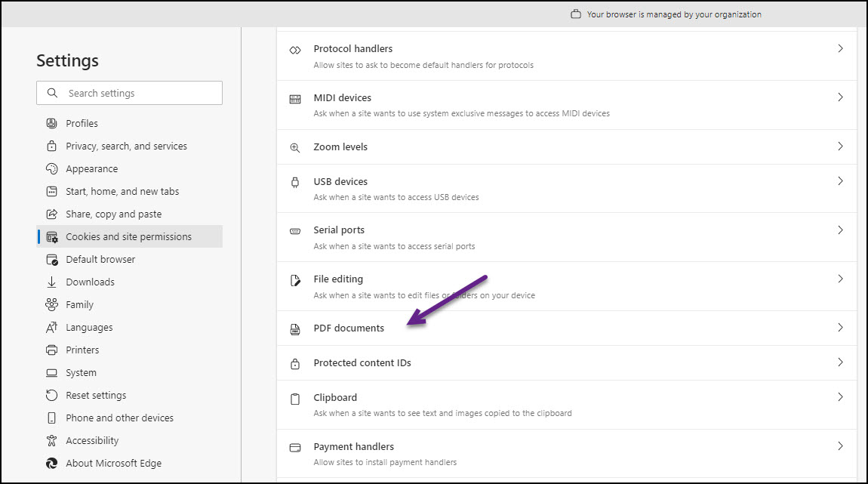Click the Share, copy and paste icon
Viewport: 868px width, 484px height.
tap(51, 214)
